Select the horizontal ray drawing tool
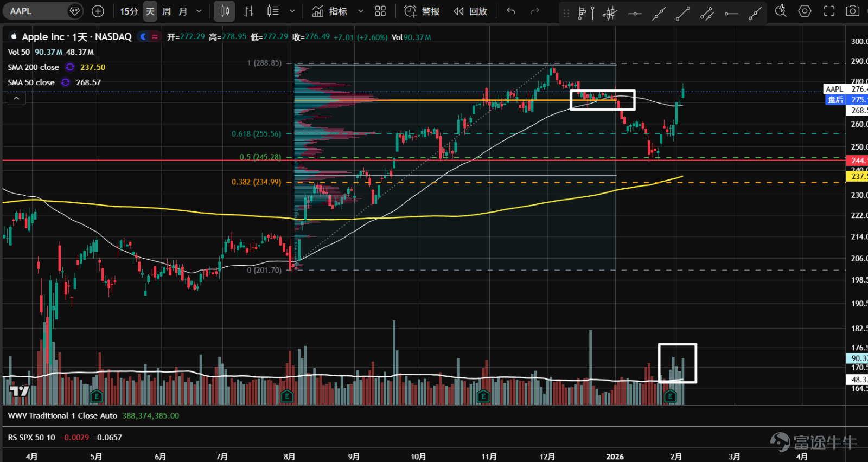Screen dimensions: 868x462 (x=731, y=13)
